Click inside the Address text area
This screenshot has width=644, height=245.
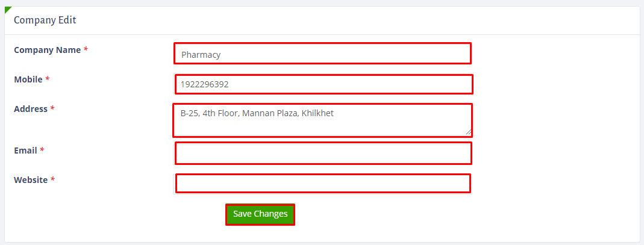coord(322,124)
